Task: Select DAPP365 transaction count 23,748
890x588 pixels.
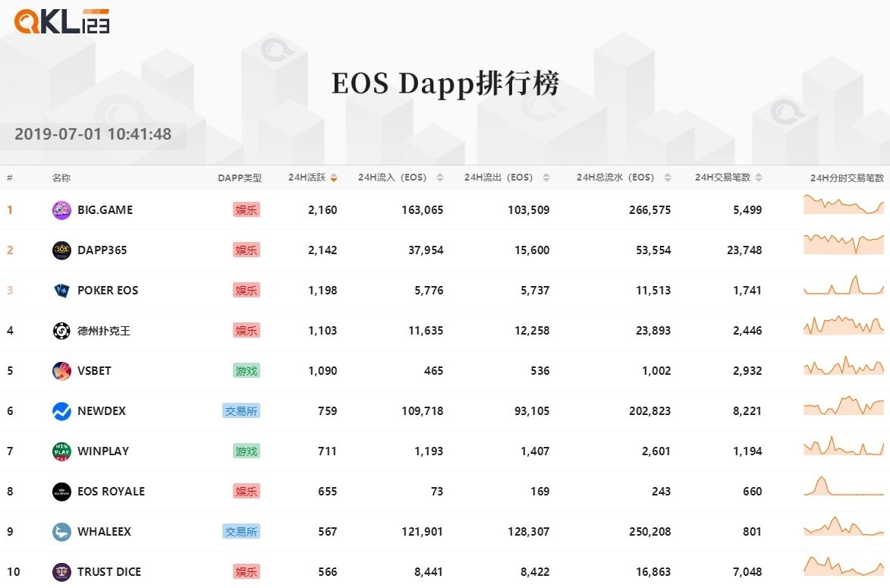Action: tap(744, 250)
